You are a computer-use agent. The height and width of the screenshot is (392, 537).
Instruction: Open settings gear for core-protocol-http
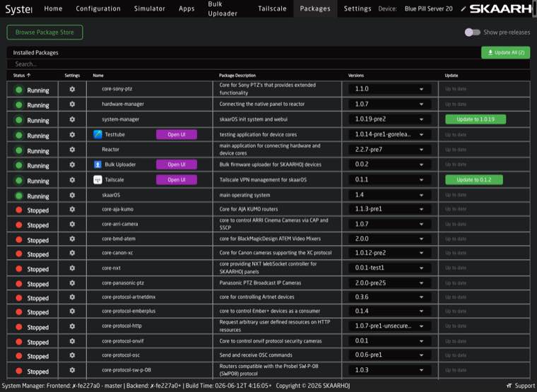coord(72,326)
